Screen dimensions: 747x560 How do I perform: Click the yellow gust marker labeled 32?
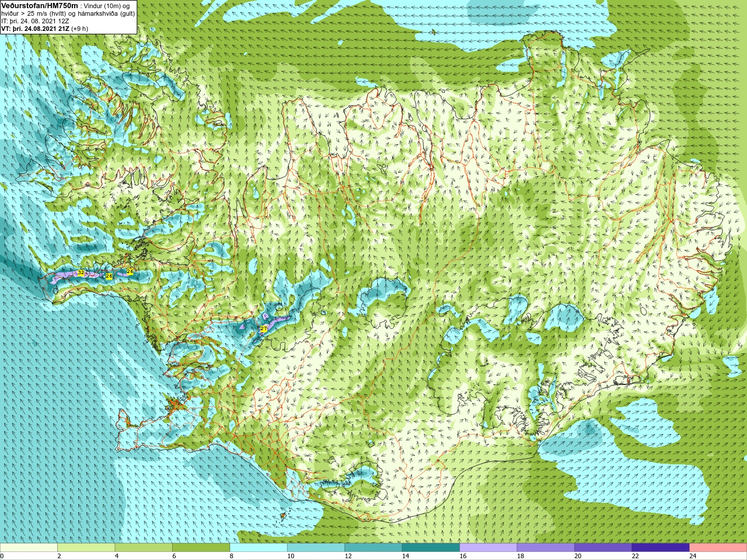click(81, 272)
